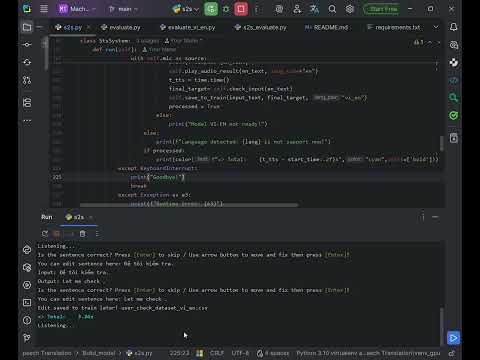This screenshot has height=360, width=480.
Task: Open the AI Assistant spiral icon in the title bar
Action: (279, 9)
